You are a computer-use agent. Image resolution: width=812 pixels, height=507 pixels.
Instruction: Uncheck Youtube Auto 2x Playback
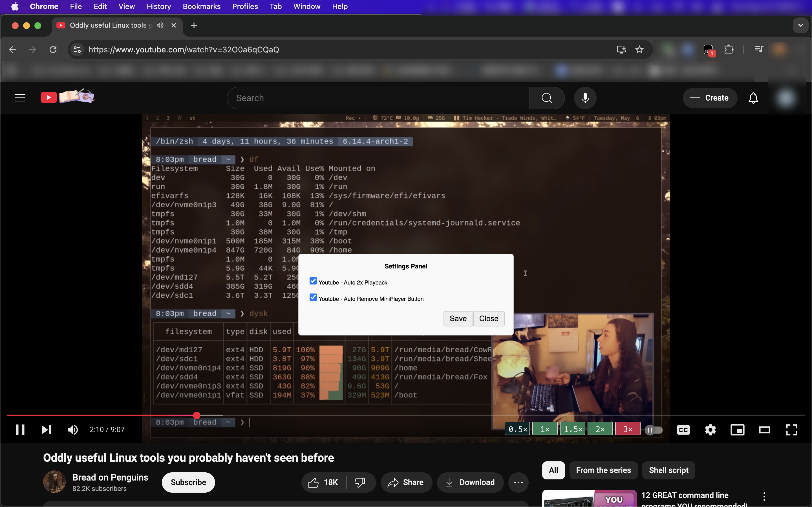(313, 281)
